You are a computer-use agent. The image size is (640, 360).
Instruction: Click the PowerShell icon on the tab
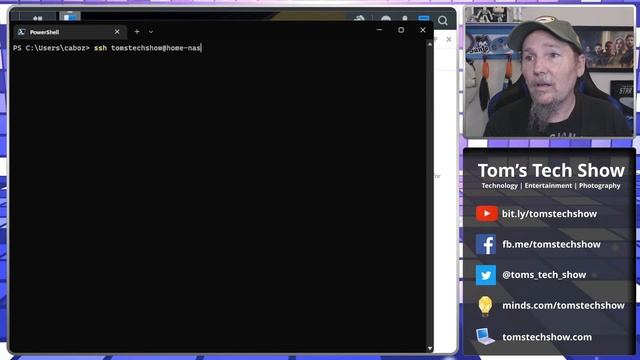pyautogui.click(x=22, y=32)
